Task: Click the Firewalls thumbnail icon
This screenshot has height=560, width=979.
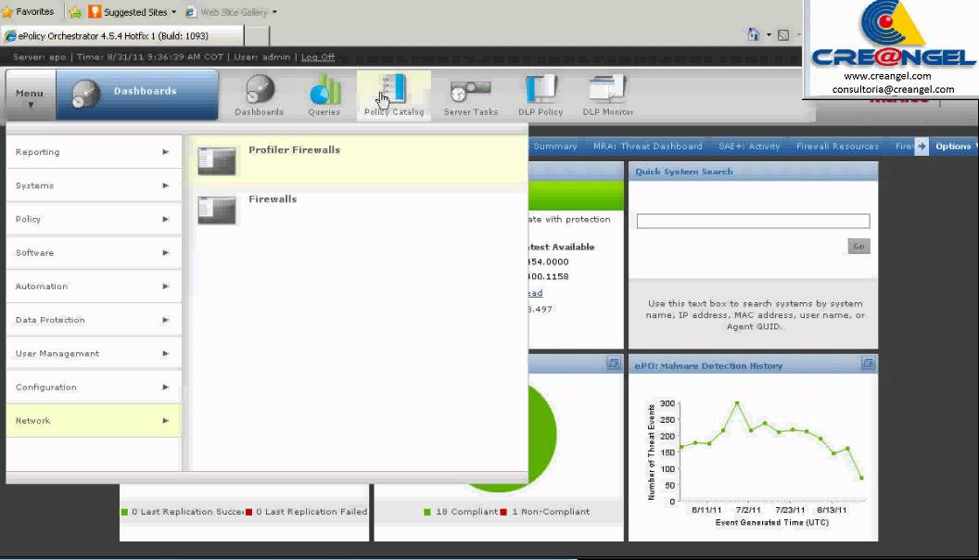Action: (x=217, y=210)
